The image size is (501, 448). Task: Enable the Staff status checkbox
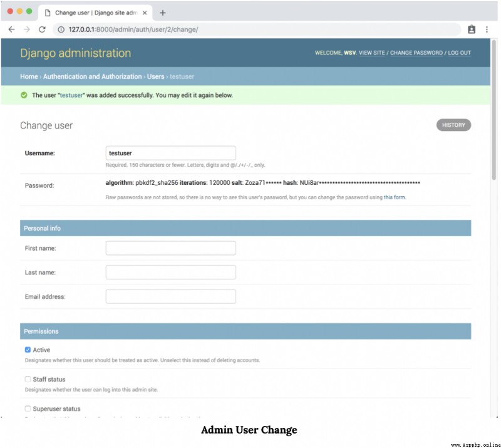[x=28, y=379]
